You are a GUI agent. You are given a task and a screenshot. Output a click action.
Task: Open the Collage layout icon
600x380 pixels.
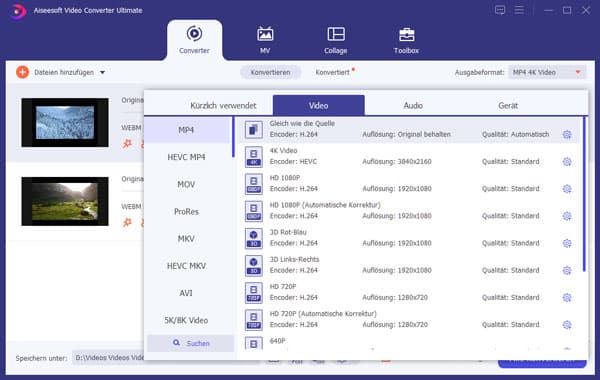coord(336,34)
